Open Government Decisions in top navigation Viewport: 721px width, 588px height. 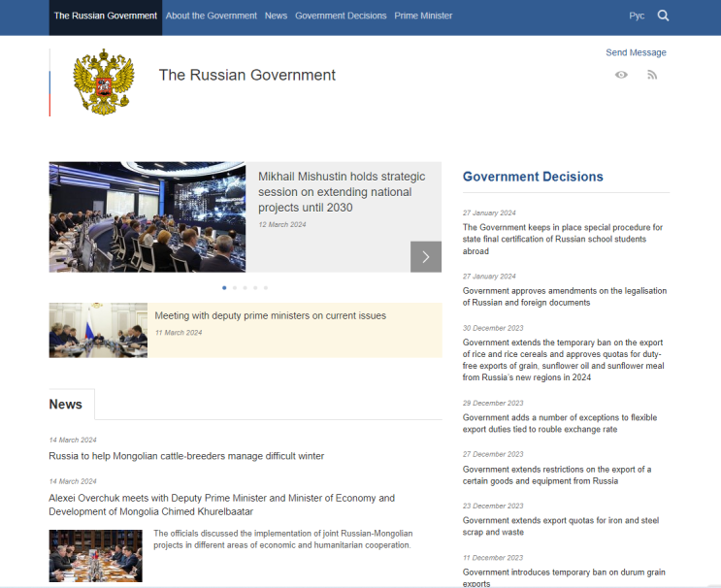point(341,16)
